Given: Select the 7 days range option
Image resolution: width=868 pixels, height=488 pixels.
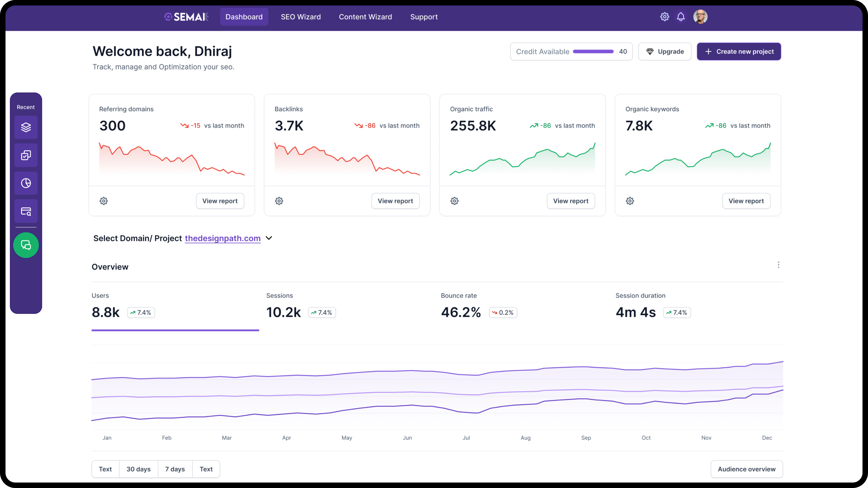Looking at the screenshot, I should [x=175, y=469].
